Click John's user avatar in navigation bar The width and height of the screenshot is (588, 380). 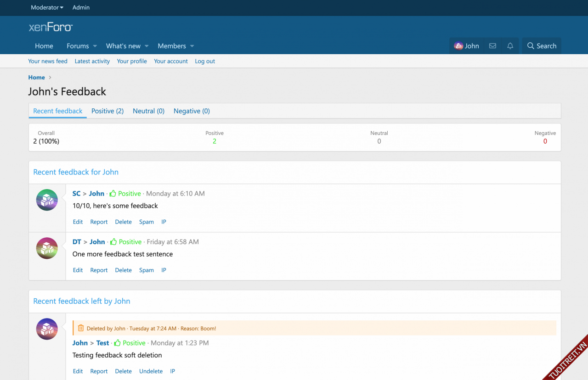click(x=458, y=46)
